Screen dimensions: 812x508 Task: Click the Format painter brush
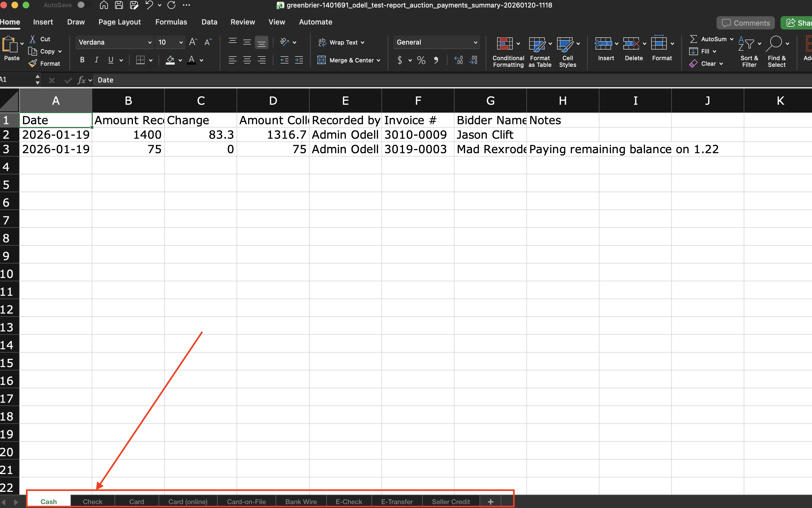(33, 63)
